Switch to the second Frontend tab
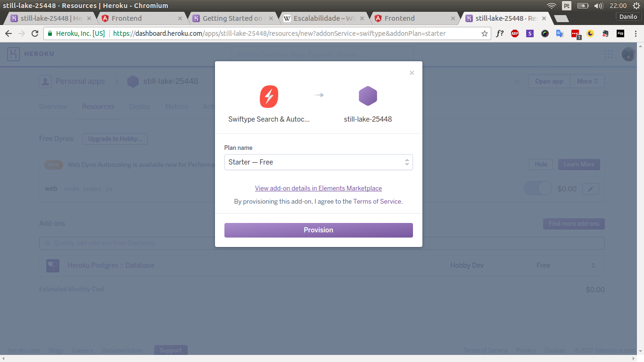Viewport: 644px width, 362px height. click(x=414, y=18)
